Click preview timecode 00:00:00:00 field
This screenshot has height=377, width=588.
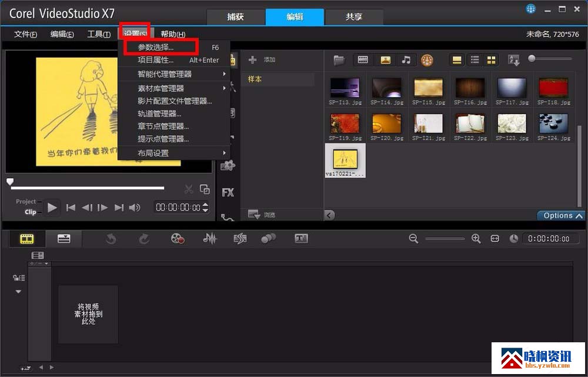click(178, 208)
